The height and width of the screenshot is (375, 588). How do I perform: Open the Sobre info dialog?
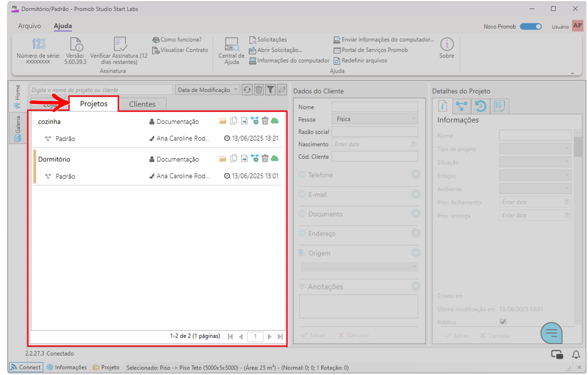446,48
